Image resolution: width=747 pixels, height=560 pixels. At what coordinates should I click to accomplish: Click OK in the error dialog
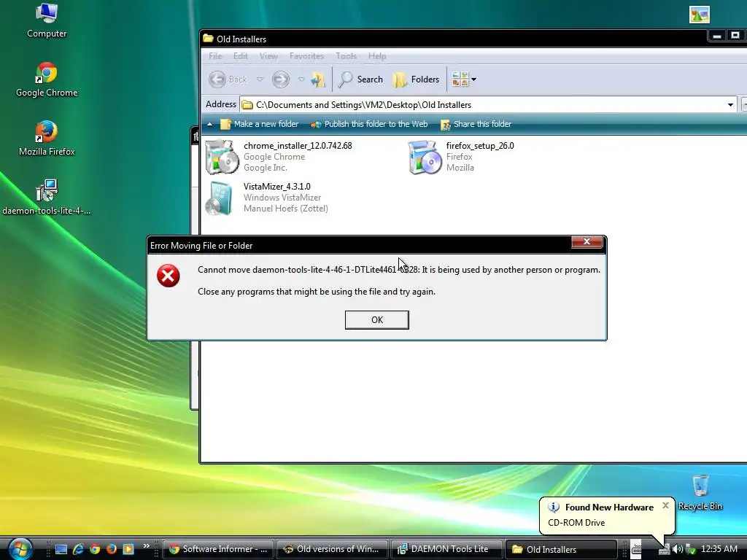pos(377,320)
